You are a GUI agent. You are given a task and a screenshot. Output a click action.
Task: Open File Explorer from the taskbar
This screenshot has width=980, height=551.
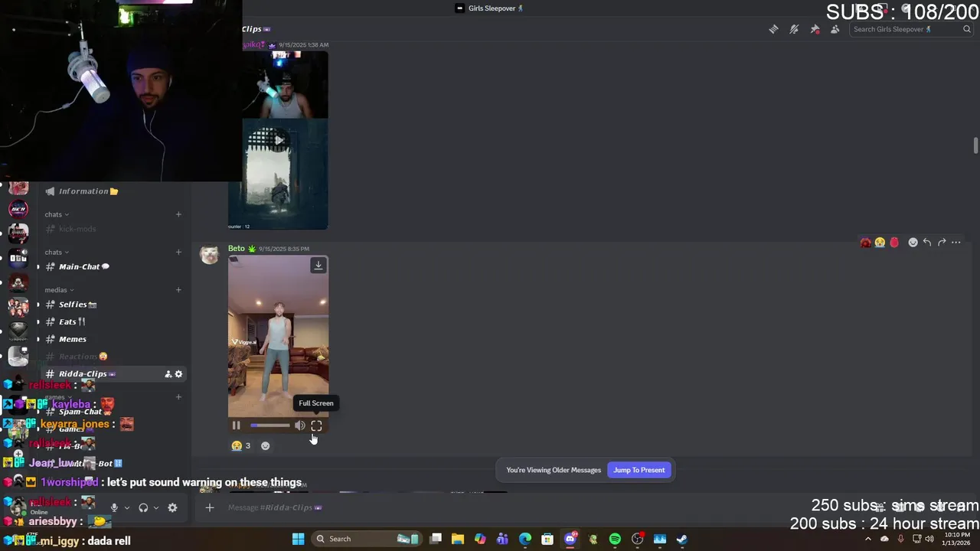458,539
